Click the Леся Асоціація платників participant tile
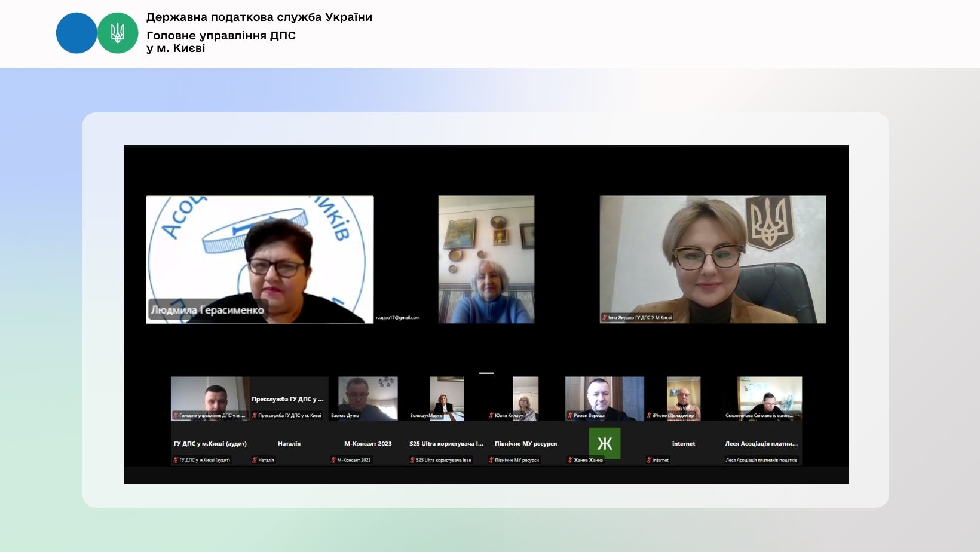 click(x=761, y=444)
